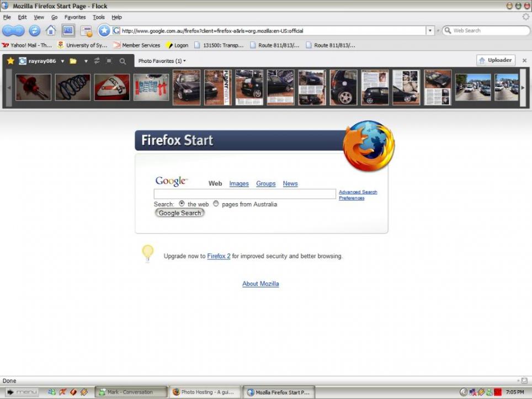Click the Uploader button
The image size is (532, 399).
[x=496, y=60]
